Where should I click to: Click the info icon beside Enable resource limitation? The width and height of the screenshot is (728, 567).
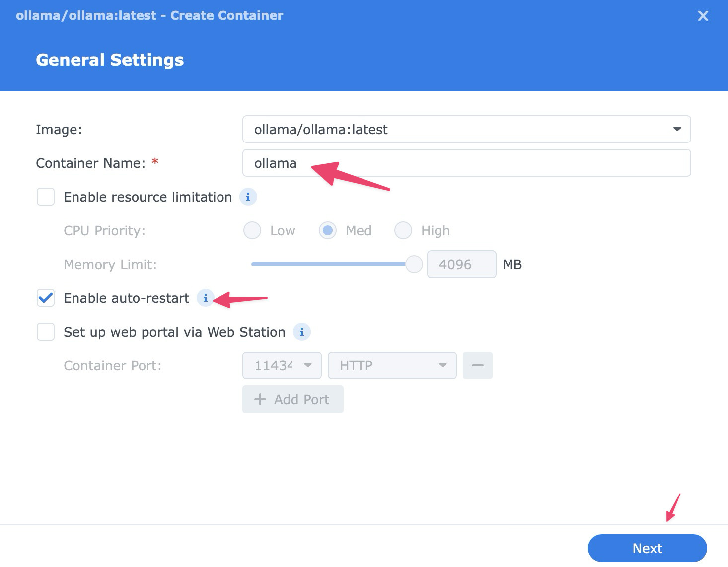coord(248,197)
